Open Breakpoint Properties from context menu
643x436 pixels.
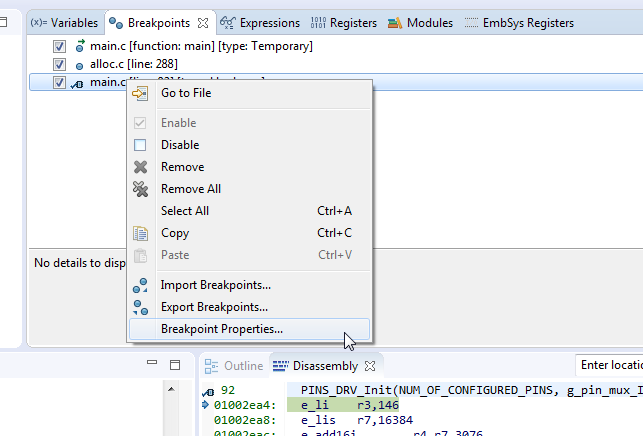tap(249, 329)
